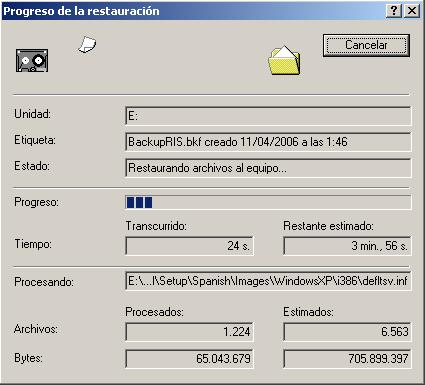Click the Tiempo row label
The image size is (425, 385).
[x=33, y=244]
